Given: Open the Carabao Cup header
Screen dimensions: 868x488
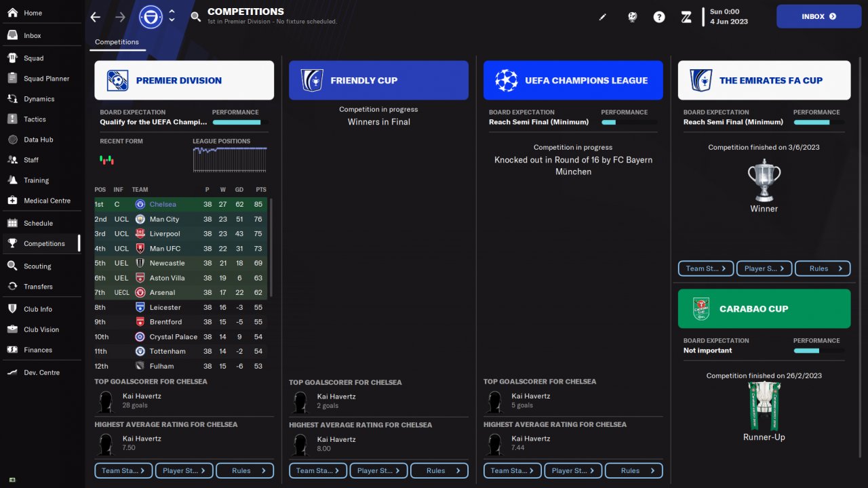Looking at the screenshot, I should (764, 308).
